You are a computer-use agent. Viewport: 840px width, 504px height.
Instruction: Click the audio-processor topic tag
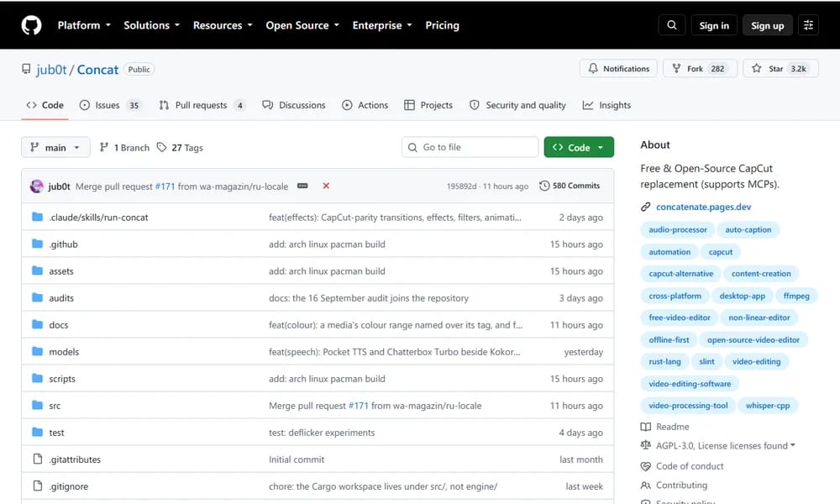pos(678,230)
